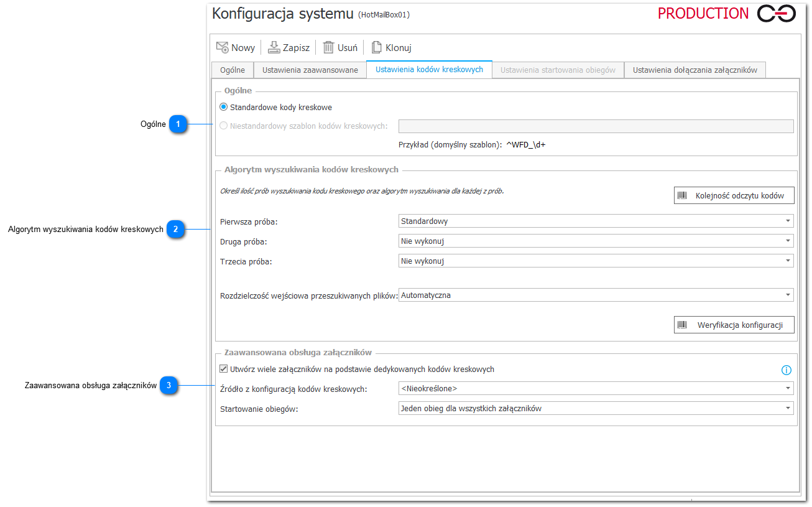Click Kolejność odczytu kodów button
The width and height of the screenshot is (812, 507).
tap(734, 195)
